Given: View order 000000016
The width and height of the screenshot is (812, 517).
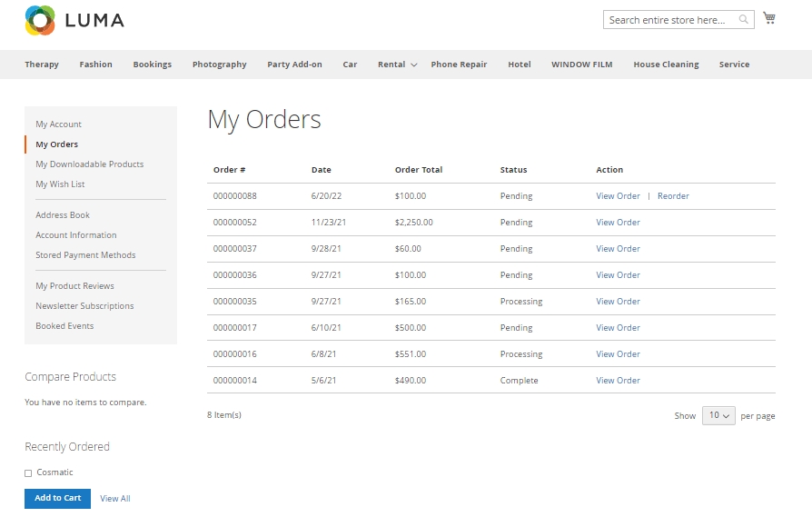Looking at the screenshot, I should [x=618, y=355].
